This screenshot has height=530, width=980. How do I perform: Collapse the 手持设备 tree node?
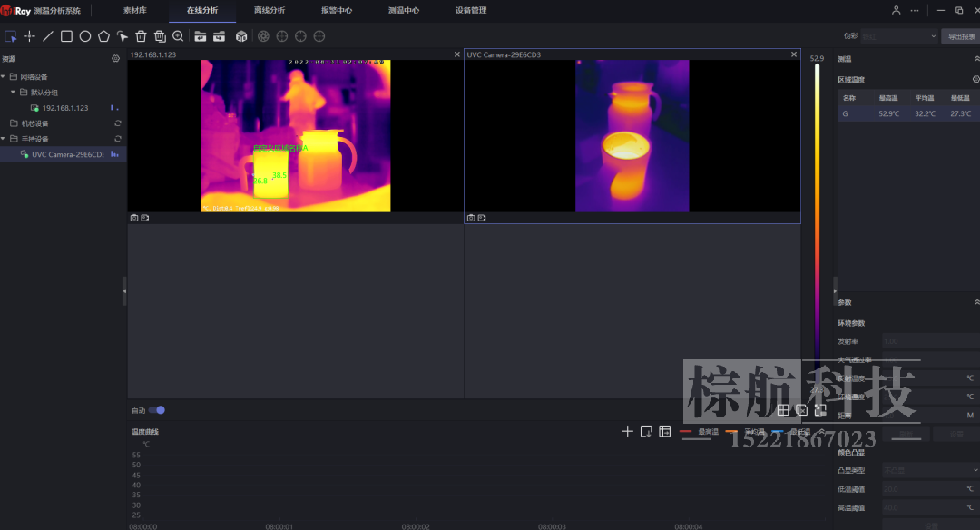3,139
